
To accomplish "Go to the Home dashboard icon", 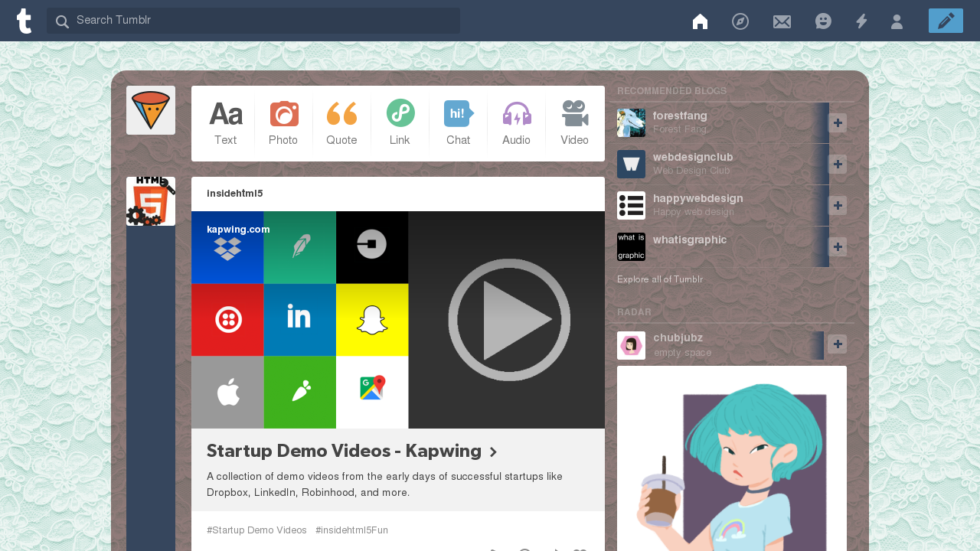I will 700,21.
